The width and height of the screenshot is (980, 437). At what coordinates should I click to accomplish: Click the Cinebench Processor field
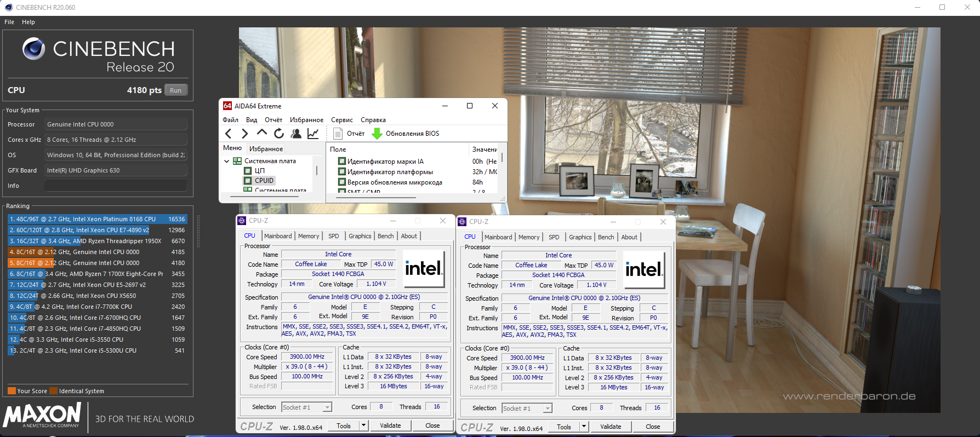pyautogui.click(x=116, y=124)
